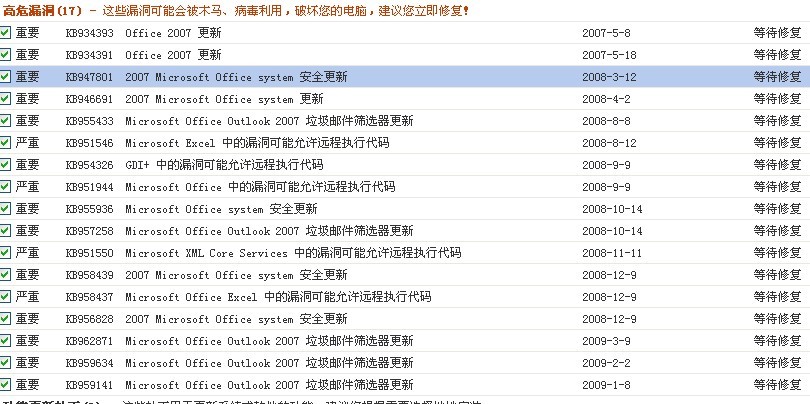Click 严重 severity label of KB951550
810x404 pixels.
(x=27, y=253)
